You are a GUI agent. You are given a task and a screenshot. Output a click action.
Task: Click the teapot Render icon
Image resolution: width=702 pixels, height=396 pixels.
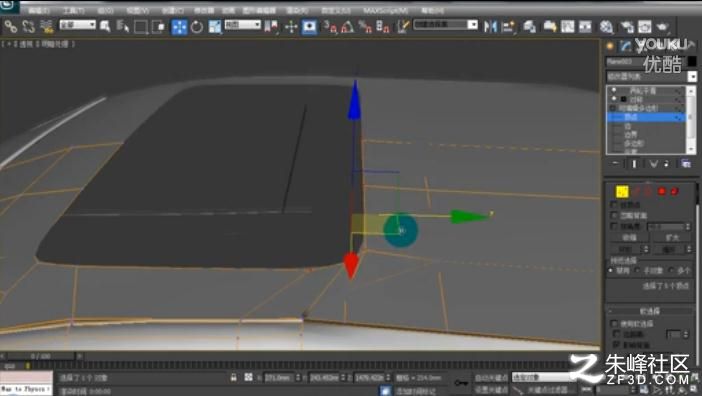[662, 26]
